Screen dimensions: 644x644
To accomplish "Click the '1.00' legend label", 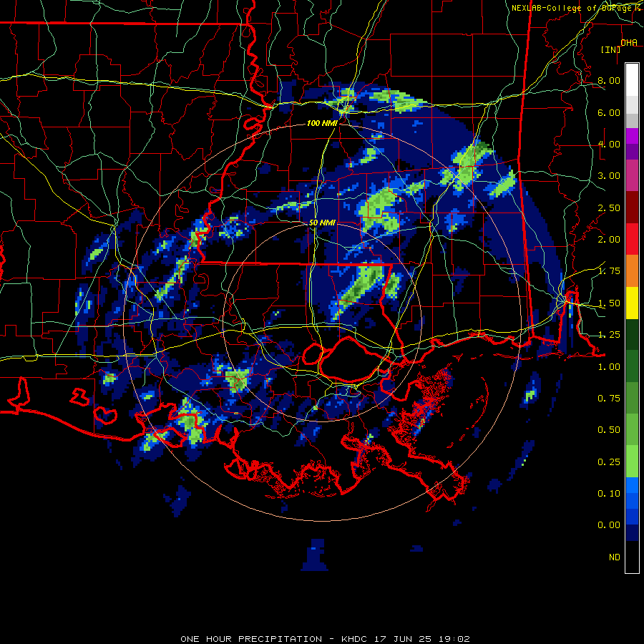I will pos(609,367).
